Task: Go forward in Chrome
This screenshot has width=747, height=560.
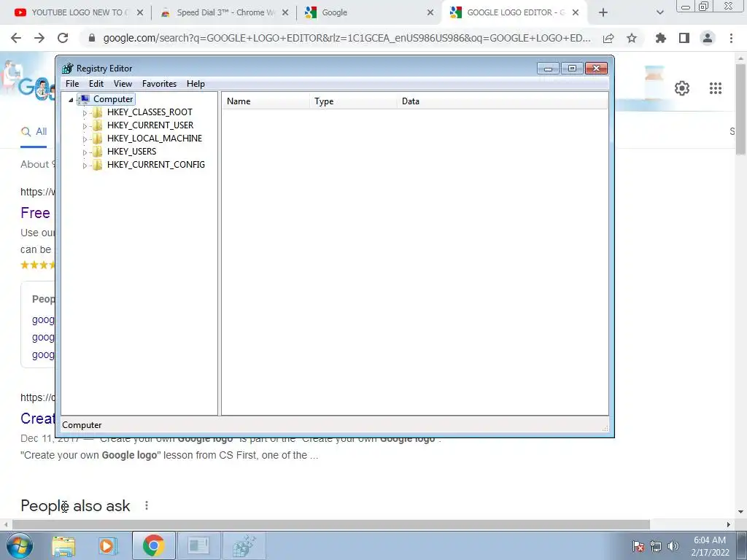Action: tap(39, 38)
